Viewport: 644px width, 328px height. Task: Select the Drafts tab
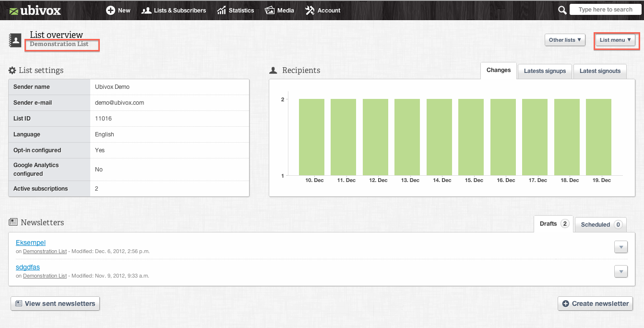point(553,224)
